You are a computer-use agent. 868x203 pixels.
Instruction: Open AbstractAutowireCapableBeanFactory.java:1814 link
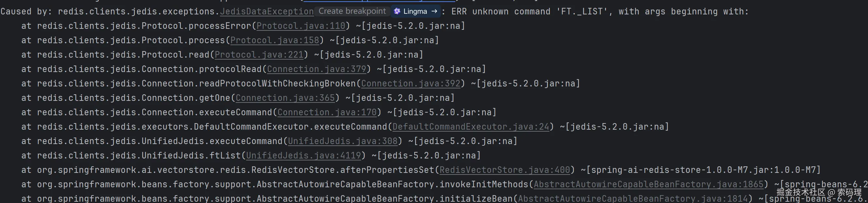(633, 199)
